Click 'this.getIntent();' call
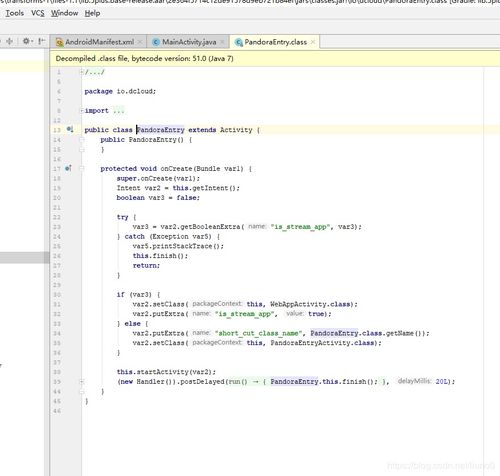500x476 pixels. tap(206, 188)
